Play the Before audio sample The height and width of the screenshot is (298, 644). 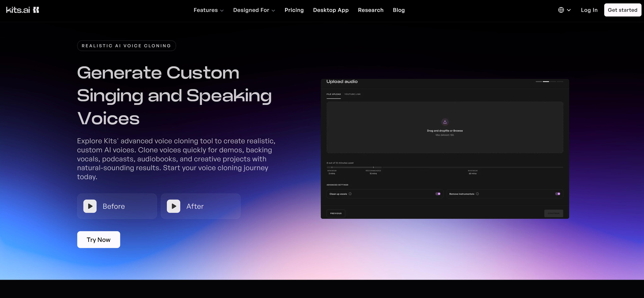click(90, 206)
